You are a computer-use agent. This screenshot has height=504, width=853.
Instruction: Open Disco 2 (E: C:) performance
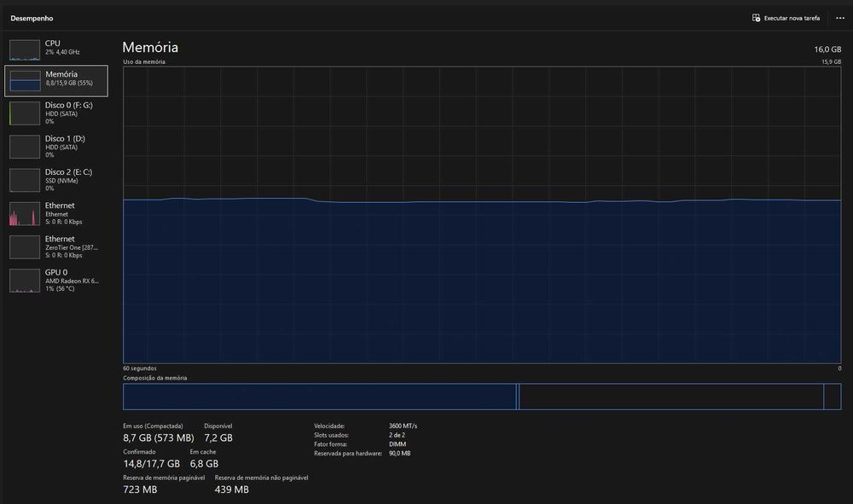click(56, 180)
